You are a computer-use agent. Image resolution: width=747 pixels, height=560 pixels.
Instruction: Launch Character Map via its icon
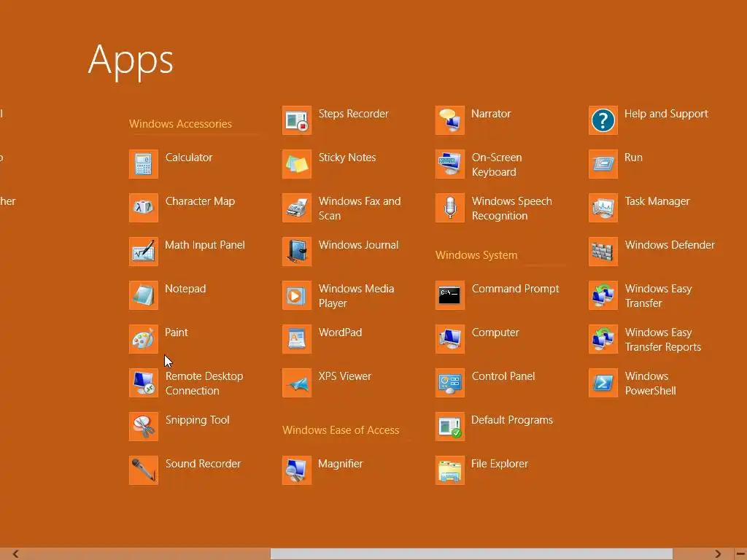(x=144, y=208)
